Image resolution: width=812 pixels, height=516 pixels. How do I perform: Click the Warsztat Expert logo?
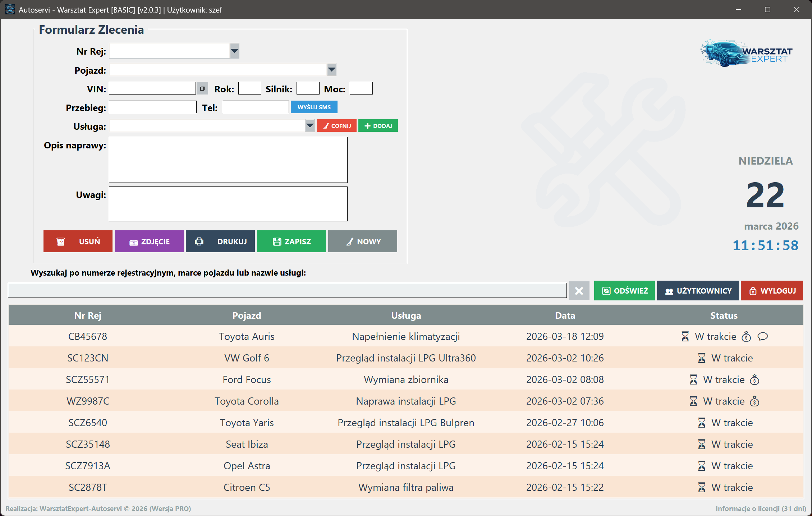pos(747,54)
